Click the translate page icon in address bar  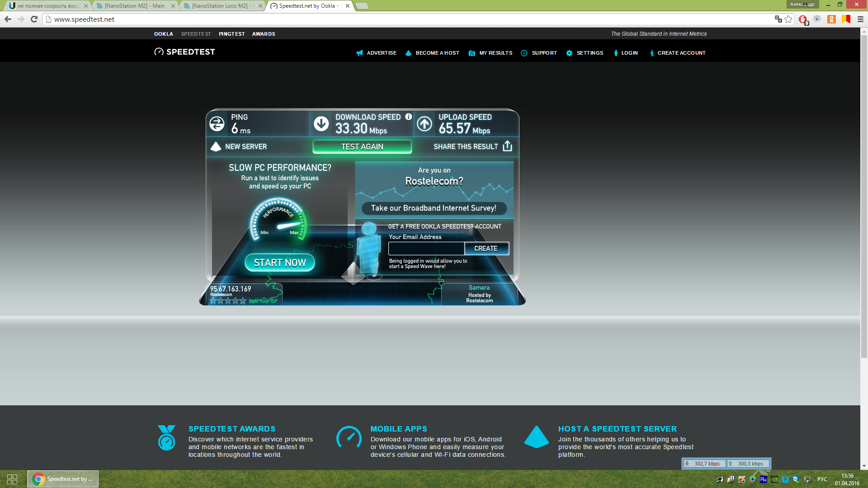pos(778,19)
